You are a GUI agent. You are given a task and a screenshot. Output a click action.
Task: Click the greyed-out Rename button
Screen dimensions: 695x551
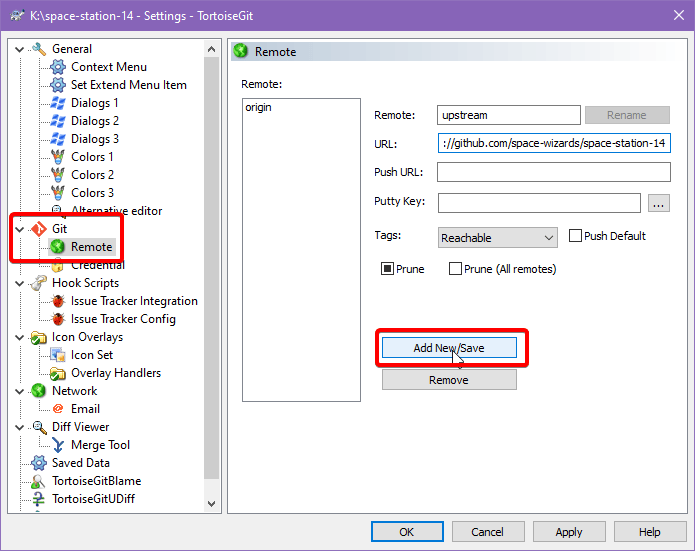[627, 115]
